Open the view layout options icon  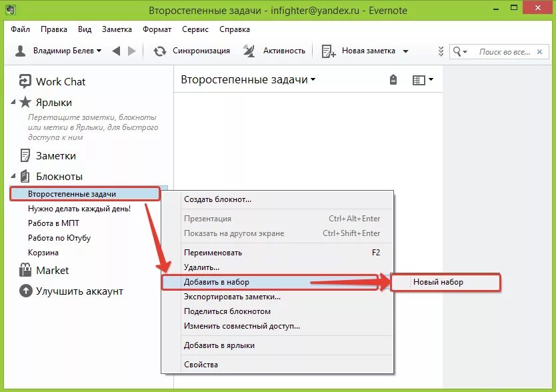coord(419,80)
